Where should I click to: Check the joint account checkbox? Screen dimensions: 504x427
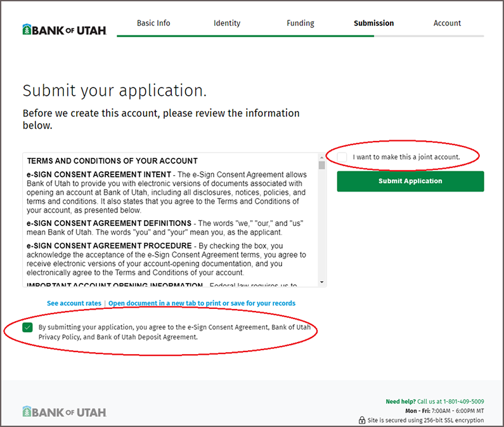[342, 157]
